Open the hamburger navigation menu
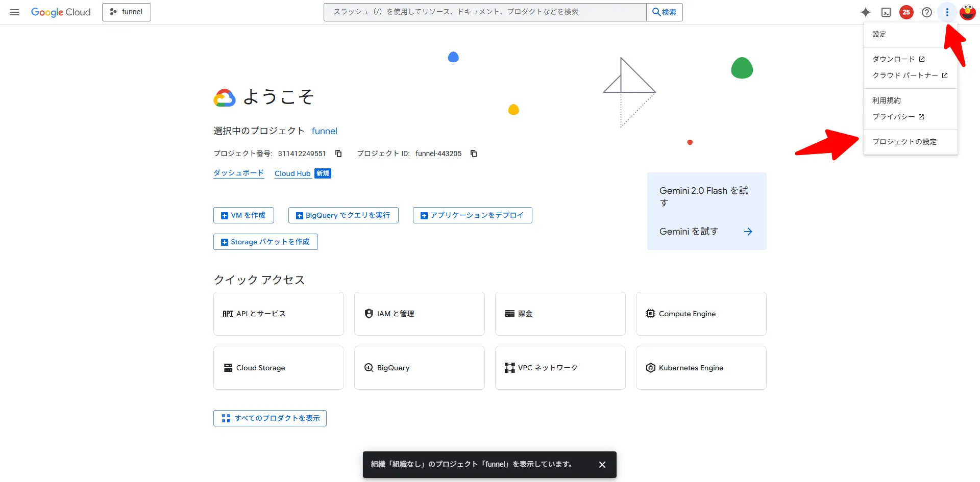Image resolution: width=980 pixels, height=482 pixels. coord(14,12)
